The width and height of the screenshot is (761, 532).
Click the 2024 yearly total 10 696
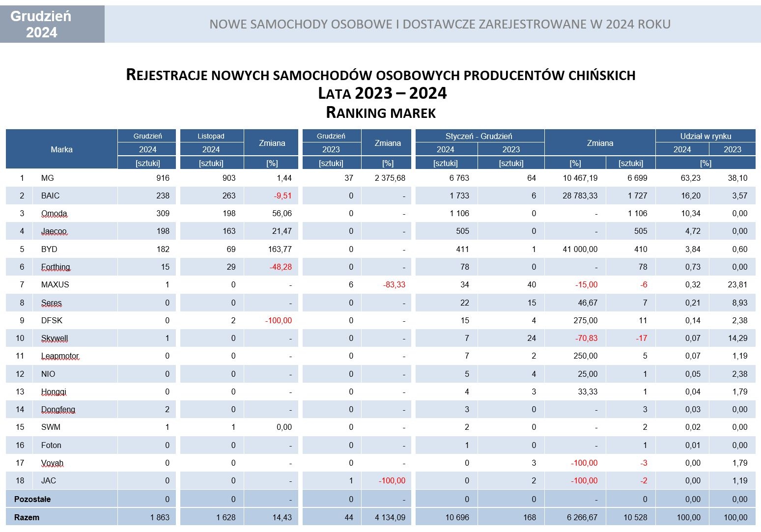[x=457, y=517]
